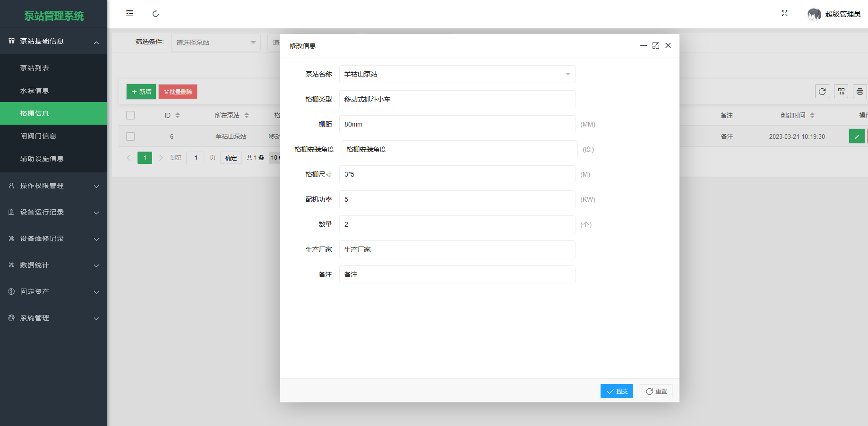The width and height of the screenshot is (868, 426).
Task: Open 水泵信息 in sidebar
Action: (x=53, y=91)
